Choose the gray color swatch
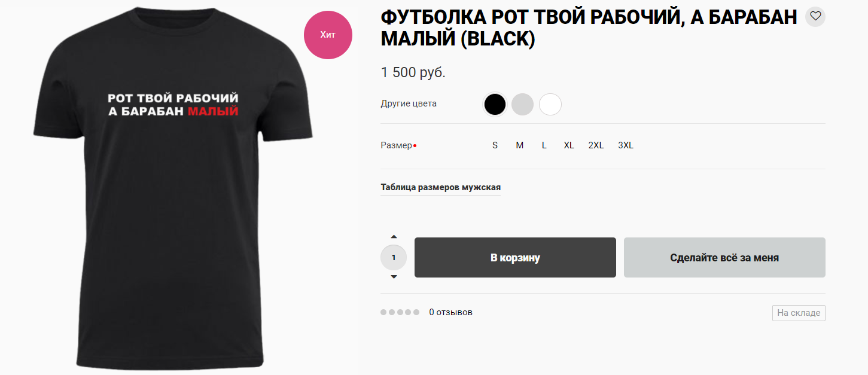 [x=522, y=104]
